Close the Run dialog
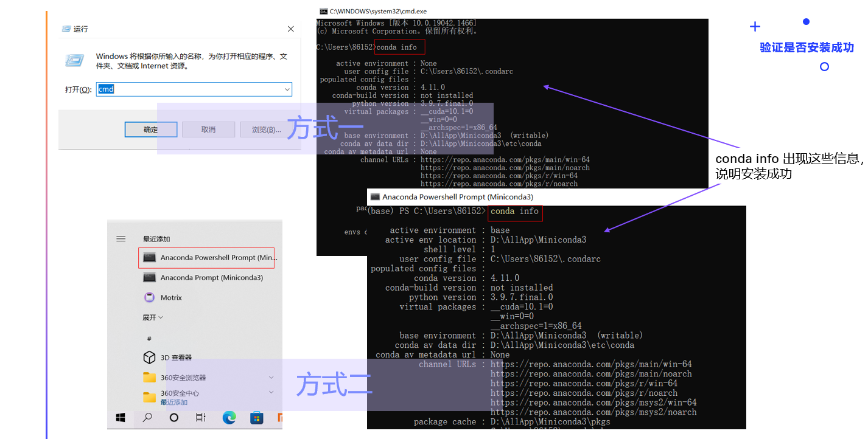Screen dimensions: 868x439 pos(290,29)
